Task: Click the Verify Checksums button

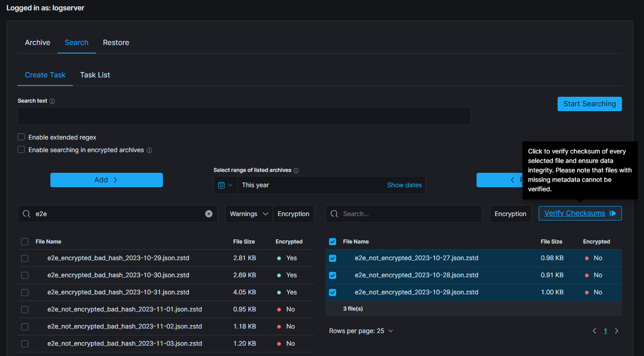Action: pos(580,213)
